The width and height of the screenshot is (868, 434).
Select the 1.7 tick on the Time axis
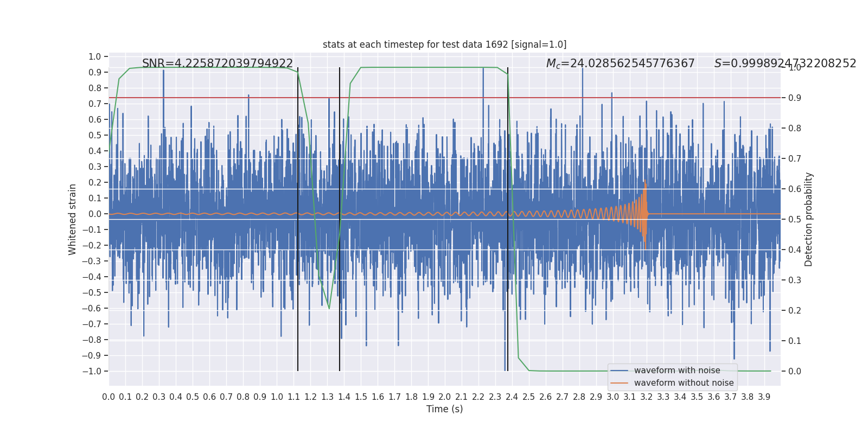coord(394,397)
